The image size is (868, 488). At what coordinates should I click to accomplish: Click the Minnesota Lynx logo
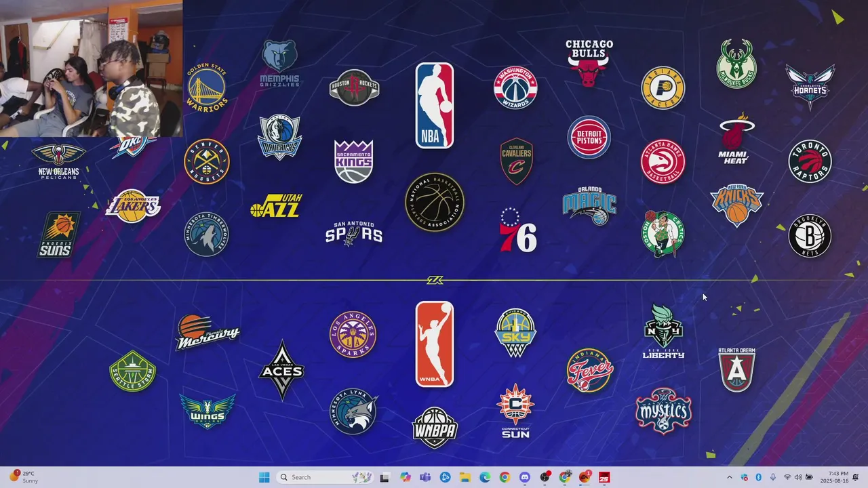pos(353,411)
